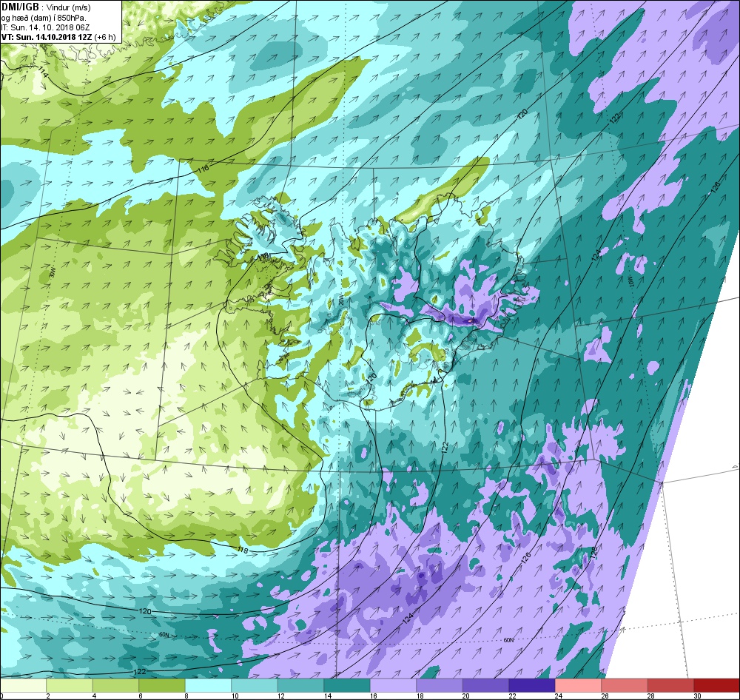Click the 128 contour label on the map
The image size is (740, 700).
coord(593,553)
